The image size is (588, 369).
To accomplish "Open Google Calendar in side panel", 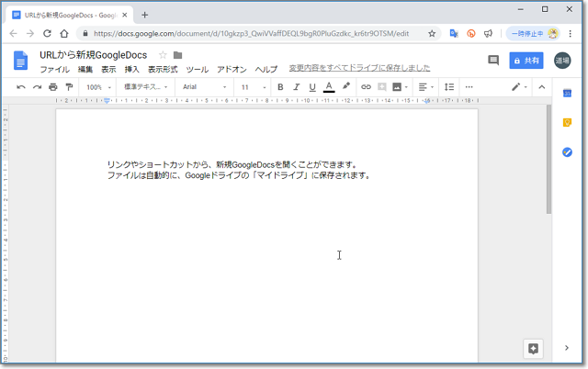I will coord(567,94).
